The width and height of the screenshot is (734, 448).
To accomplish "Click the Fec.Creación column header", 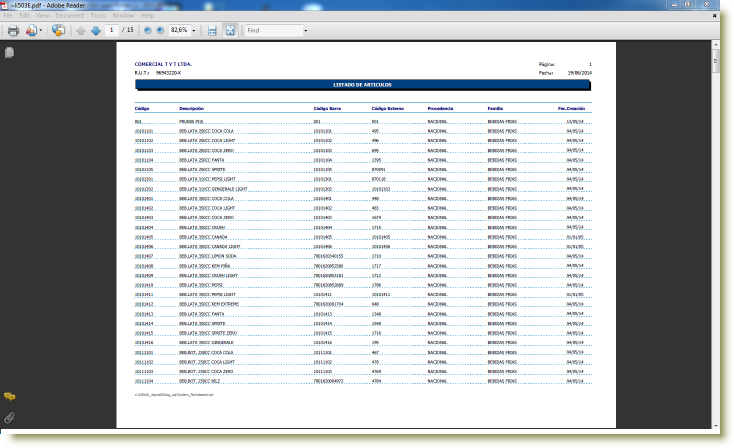I will 571,108.
